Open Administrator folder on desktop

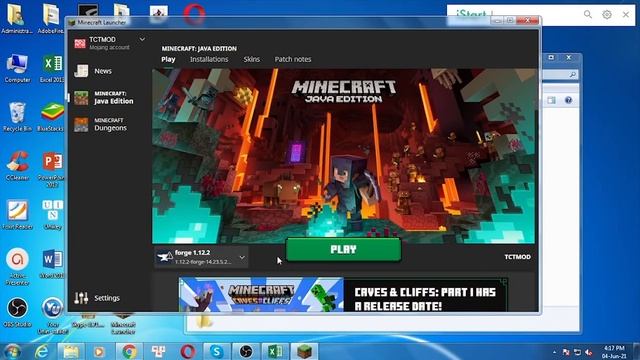[x=17, y=19]
